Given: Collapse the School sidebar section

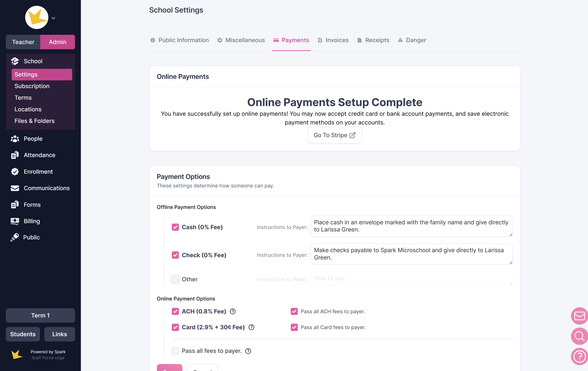Looking at the screenshot, I should pyautogui.click(x=33, y=61).
